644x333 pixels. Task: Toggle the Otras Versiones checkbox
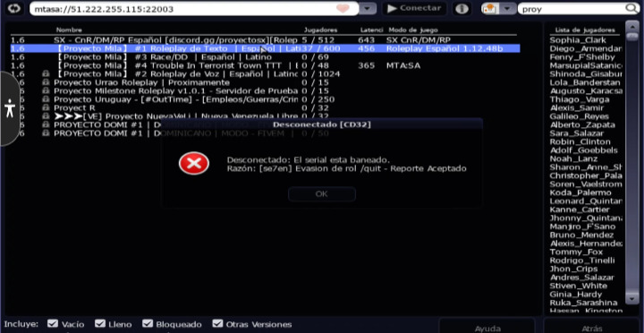pos(217,324)
